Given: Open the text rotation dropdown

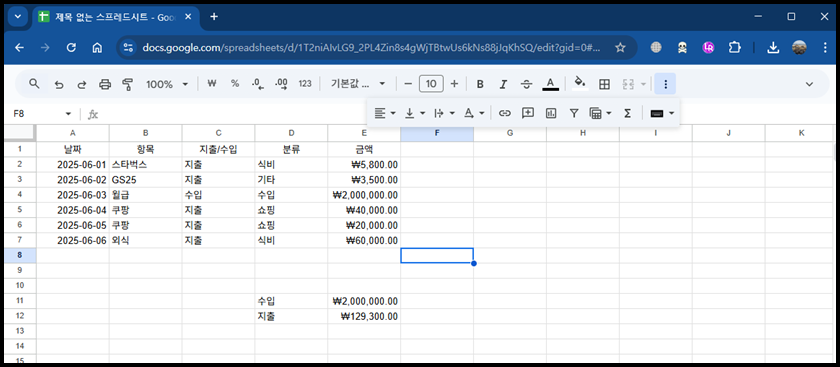Looking at the screenshot, I should [473, 113].
